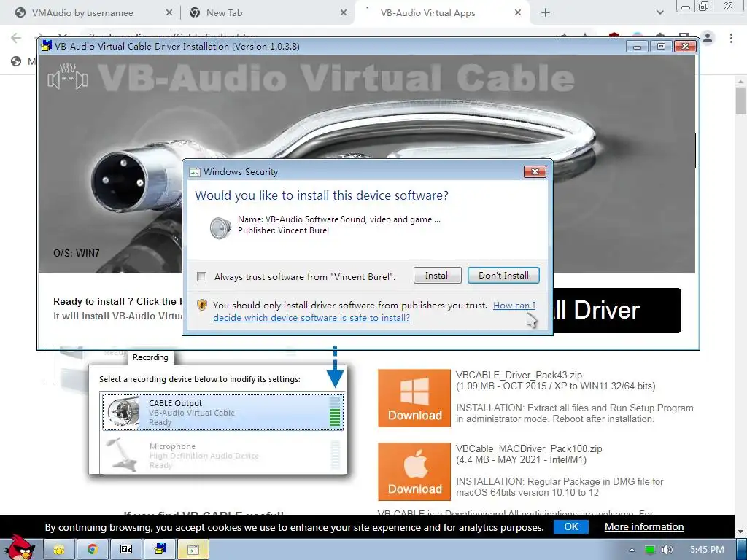This screenshot has height=560, width=747.
Task: Select the Microphone recording device
Action: 223,456
